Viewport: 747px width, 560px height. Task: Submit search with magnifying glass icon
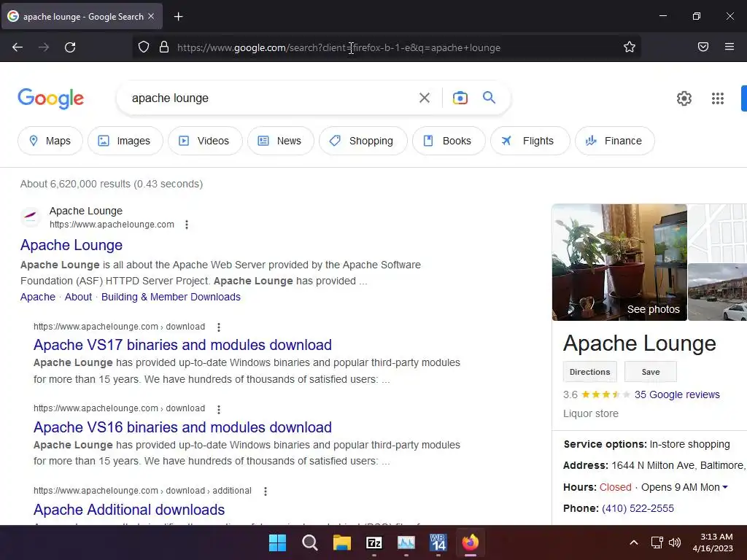[x=489, y=98]
